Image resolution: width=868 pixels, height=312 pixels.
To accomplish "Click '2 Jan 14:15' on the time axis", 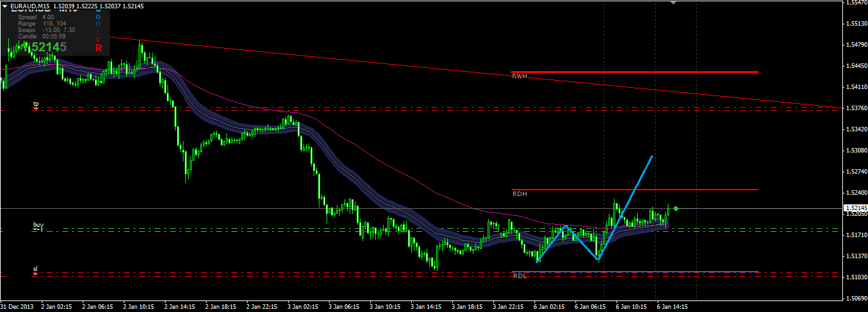I will click(x=181, y=306).
